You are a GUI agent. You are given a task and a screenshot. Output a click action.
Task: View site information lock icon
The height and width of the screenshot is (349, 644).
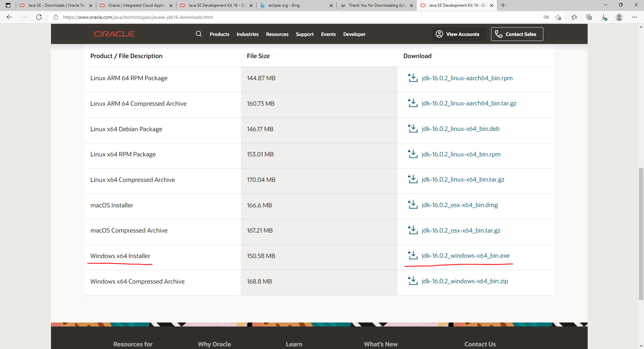[x=56, y=17]
